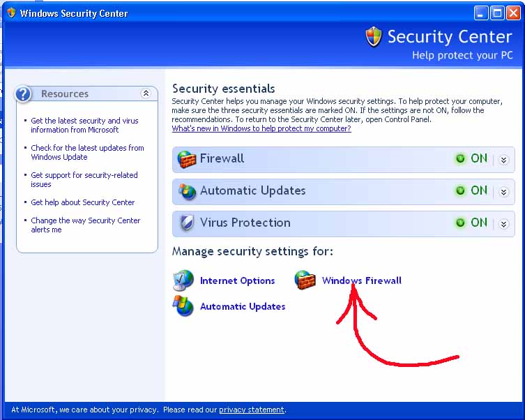525x420 pixels.
Task: Open Windows Firewall settings link
Action: click(x=362, y=280)
